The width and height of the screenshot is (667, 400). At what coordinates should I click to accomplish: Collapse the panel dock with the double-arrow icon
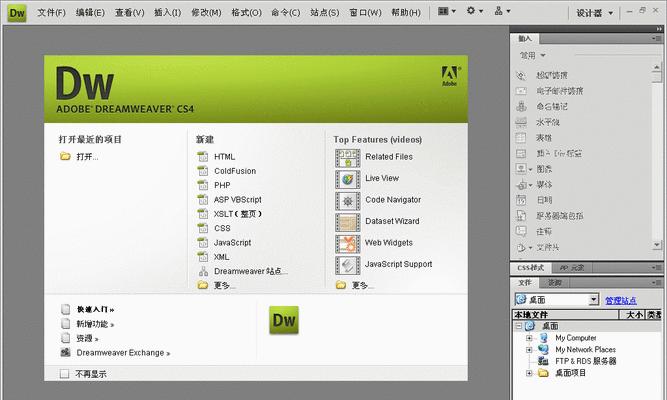(x=659, y=29)
